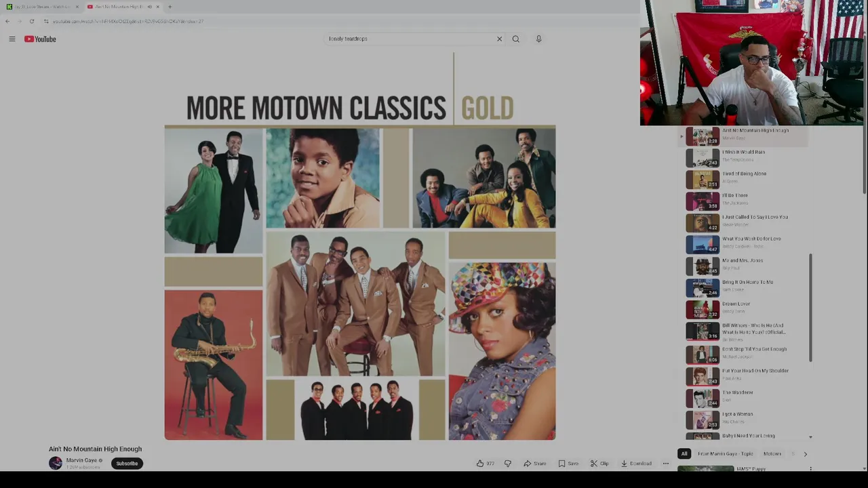The image size is (868, 488).
Task: Run search with the magnifier icon
Action: (x=516, y=39)
